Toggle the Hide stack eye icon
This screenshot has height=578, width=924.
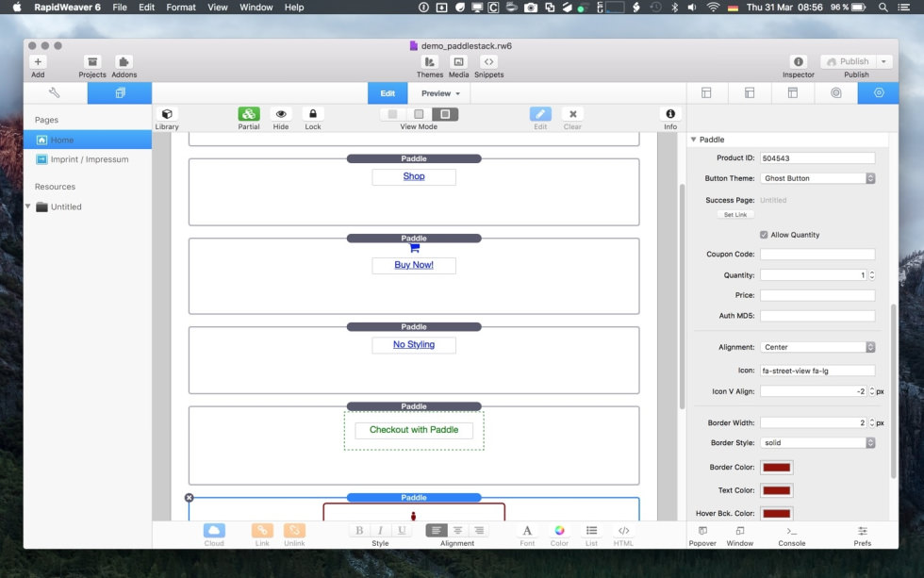pos(281,114)
